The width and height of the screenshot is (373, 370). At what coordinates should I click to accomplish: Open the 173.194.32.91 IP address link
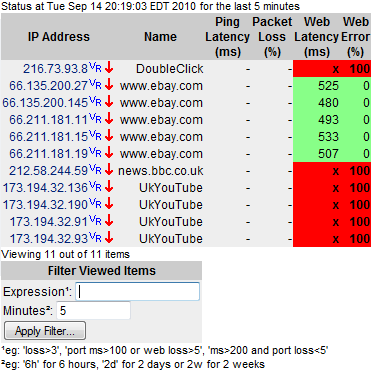point(49,222)
